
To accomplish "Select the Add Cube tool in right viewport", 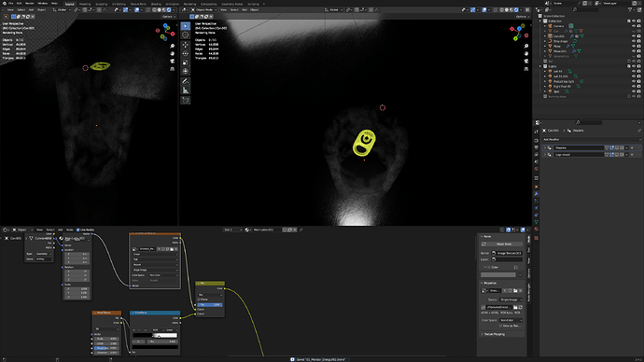I will click(186, 100).
